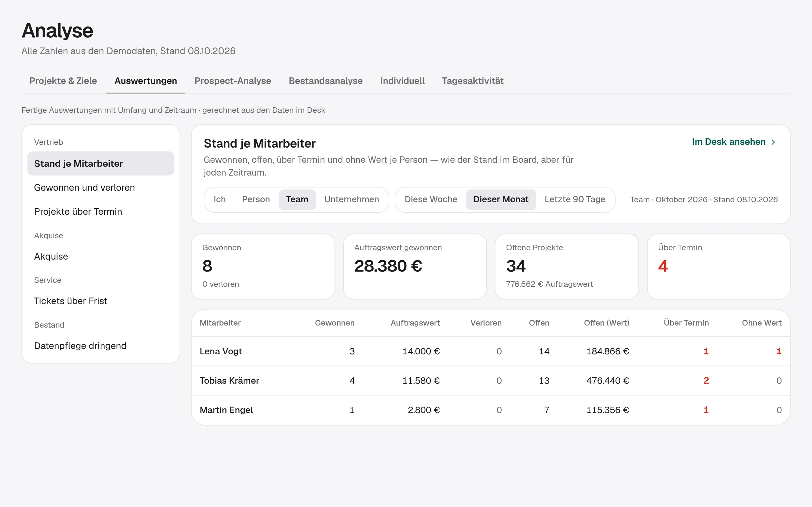Click the Verloren column header
The height and width of the screenshot is (507, 812).
click(486, 323)
